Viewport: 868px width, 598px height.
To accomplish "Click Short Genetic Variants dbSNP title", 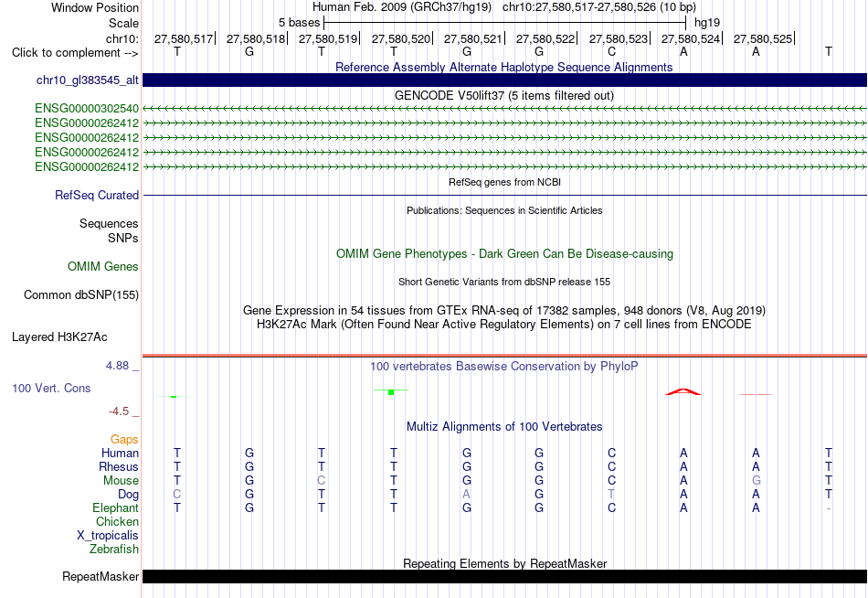I will click(504, 282).
